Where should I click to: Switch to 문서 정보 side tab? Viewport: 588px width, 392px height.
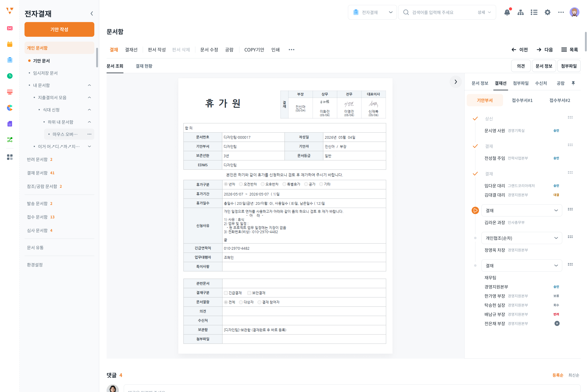tap(480, 83)
